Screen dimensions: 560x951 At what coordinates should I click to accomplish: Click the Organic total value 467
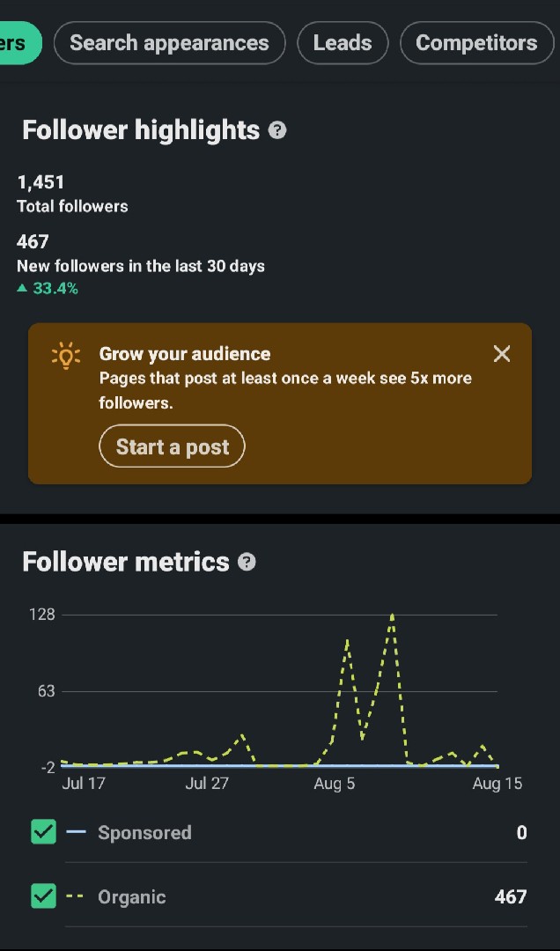point(511,896)
